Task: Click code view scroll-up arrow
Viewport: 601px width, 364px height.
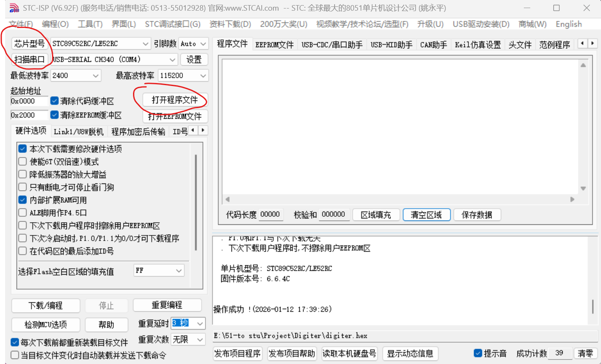Action: (x=583, y=65)
